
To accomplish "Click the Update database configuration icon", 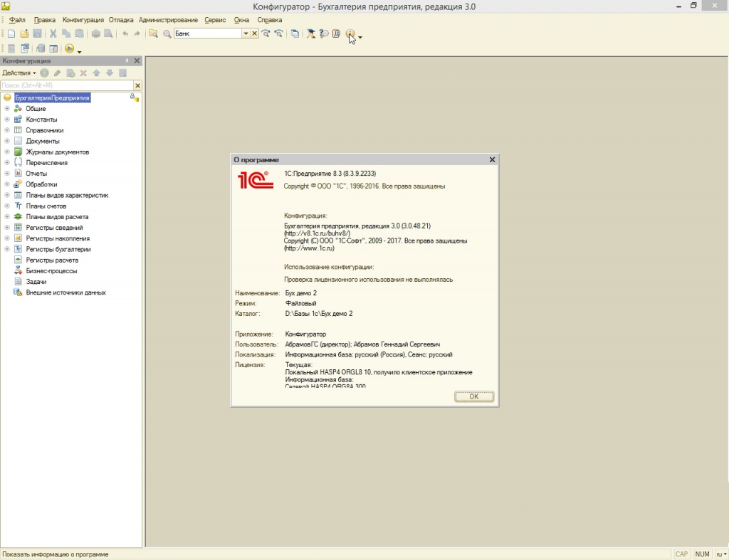I will click(41, 49).
